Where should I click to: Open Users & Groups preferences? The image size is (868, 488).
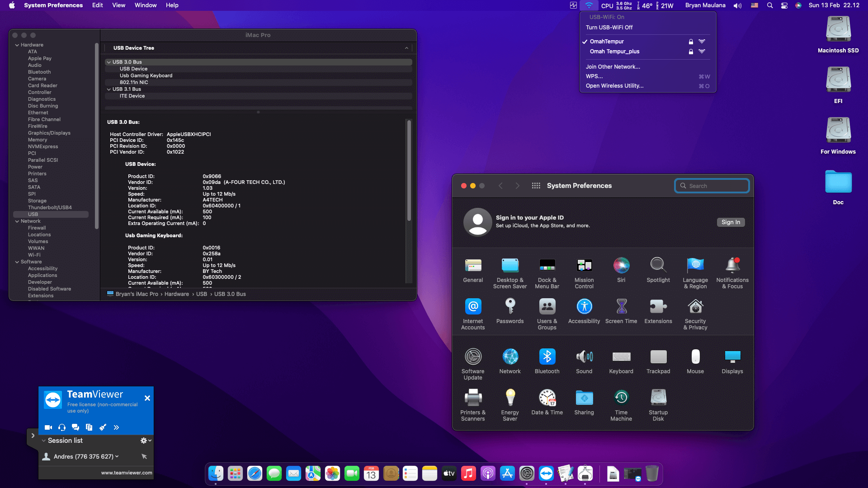[547, 314]
